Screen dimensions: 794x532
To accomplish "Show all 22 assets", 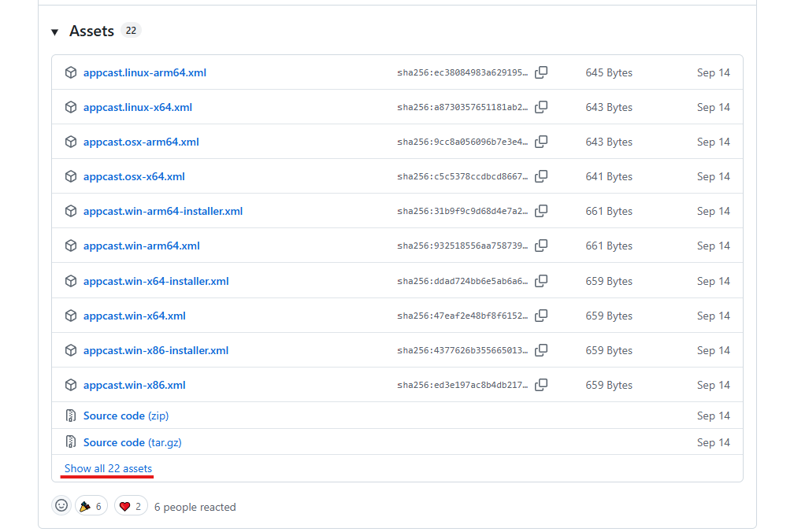I will (108, 468).
